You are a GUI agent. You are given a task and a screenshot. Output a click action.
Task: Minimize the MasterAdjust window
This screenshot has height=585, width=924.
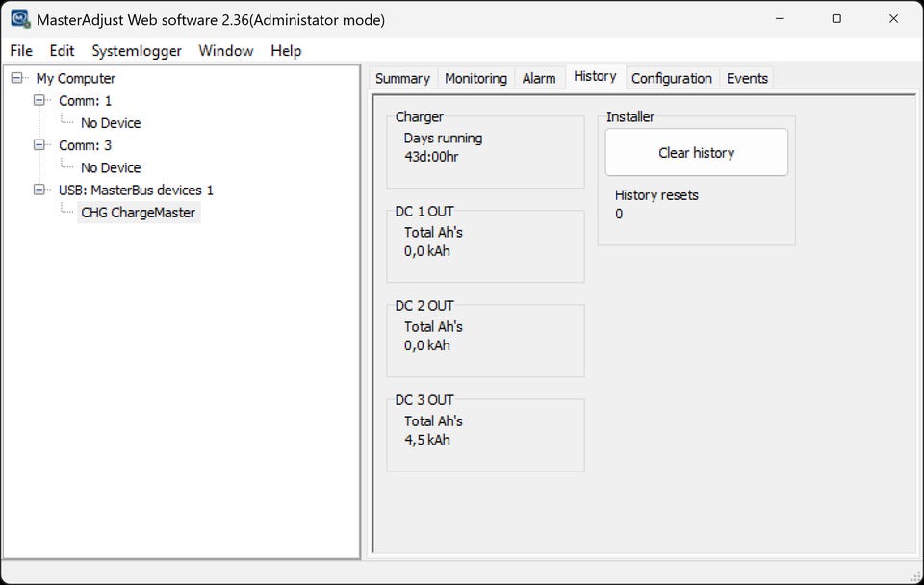(x=780, y=19)
